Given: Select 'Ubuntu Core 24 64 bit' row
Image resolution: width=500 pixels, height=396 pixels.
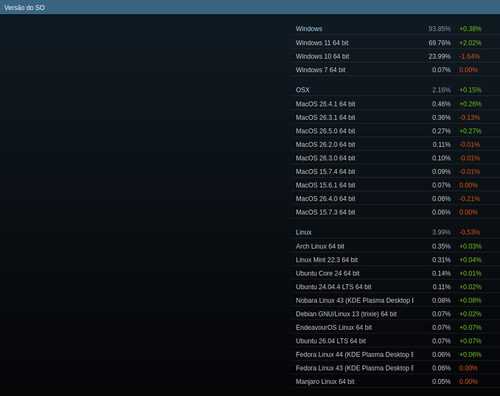Looking at the screenshot, I should [396, 273].
